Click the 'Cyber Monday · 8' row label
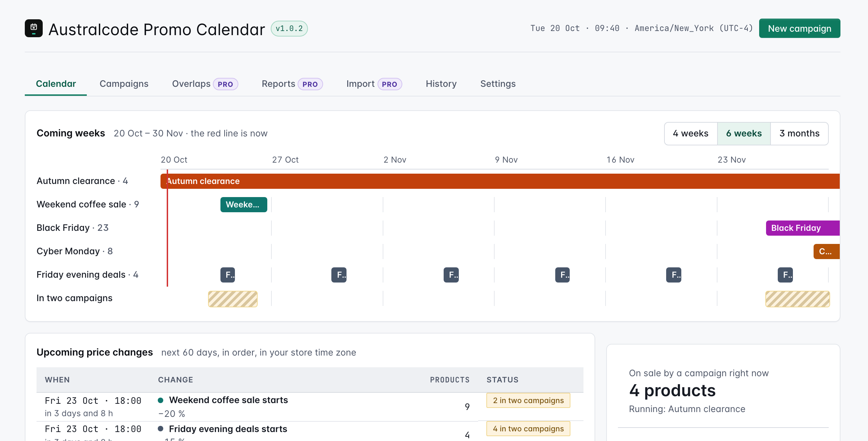This screenshot has width=868, height=441. pos(75,252)
